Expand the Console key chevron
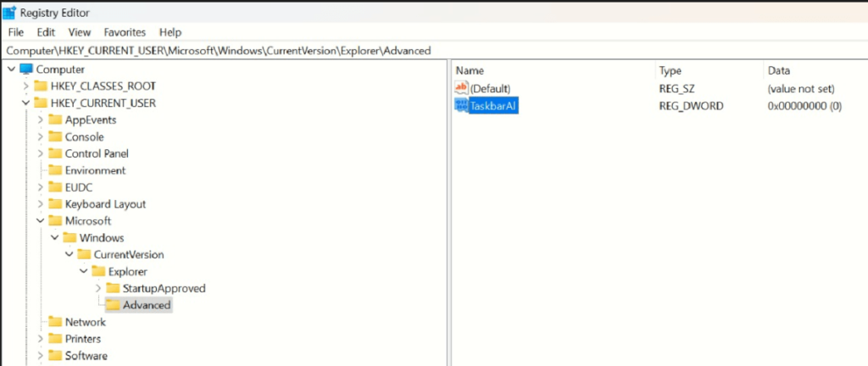The height and width of the screenshot is (366, 868). point(40,136)
